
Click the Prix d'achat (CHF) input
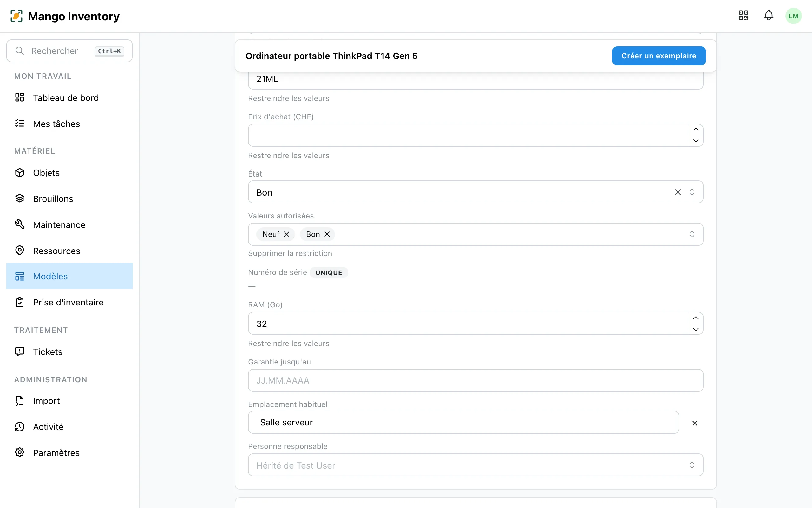[468, 135]
